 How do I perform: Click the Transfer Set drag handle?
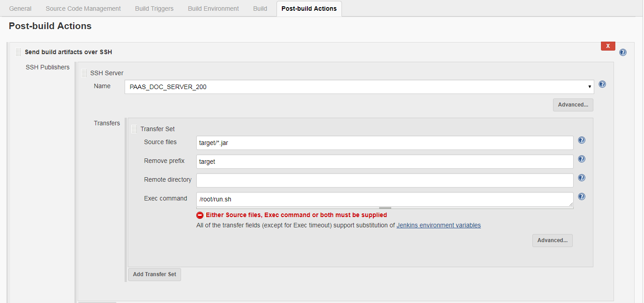tap(134, 129)
